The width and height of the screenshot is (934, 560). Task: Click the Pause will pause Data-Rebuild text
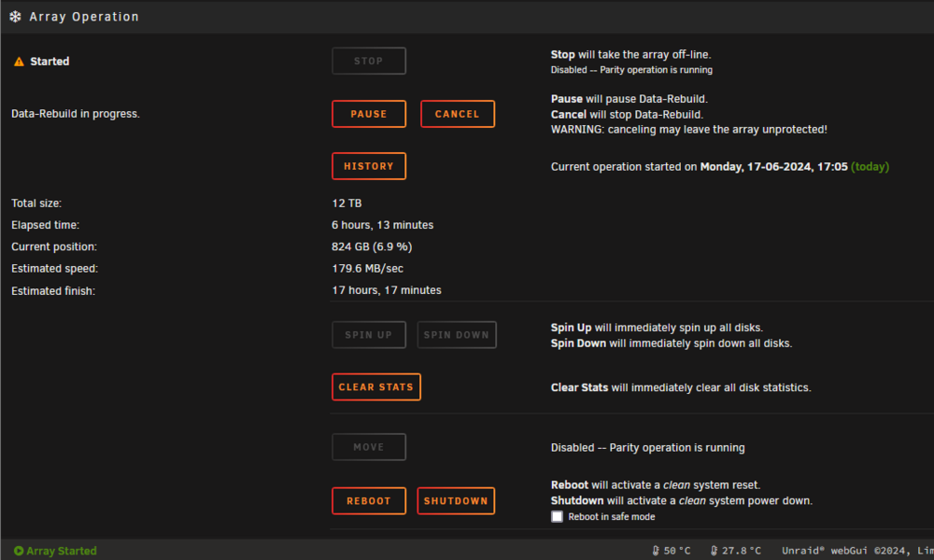click(x=629, y=99)
